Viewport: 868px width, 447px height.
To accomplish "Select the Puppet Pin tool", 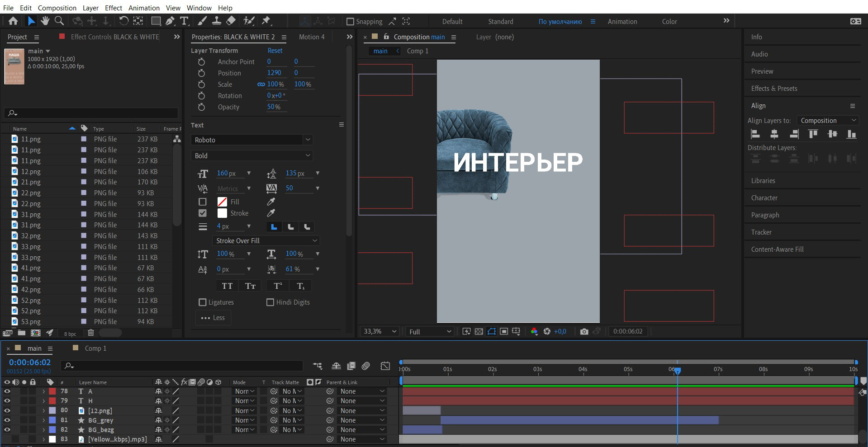I will (x=266, y=21).
